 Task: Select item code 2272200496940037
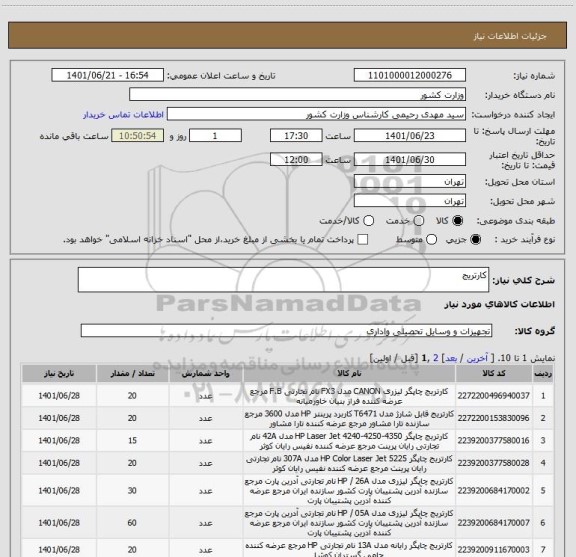point(493,396)
